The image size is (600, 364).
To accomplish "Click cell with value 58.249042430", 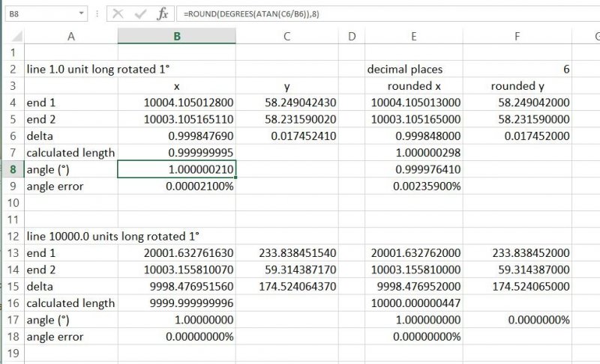I will pyautogui.click(x=287, y=103).
